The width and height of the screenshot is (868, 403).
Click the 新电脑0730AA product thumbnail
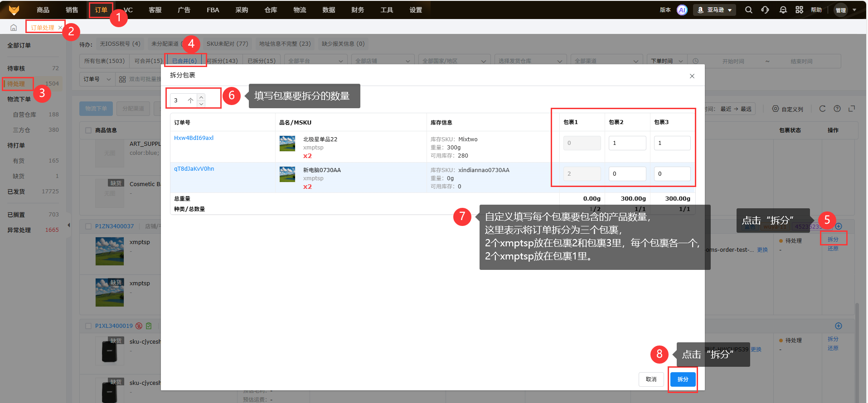point(287,174)
